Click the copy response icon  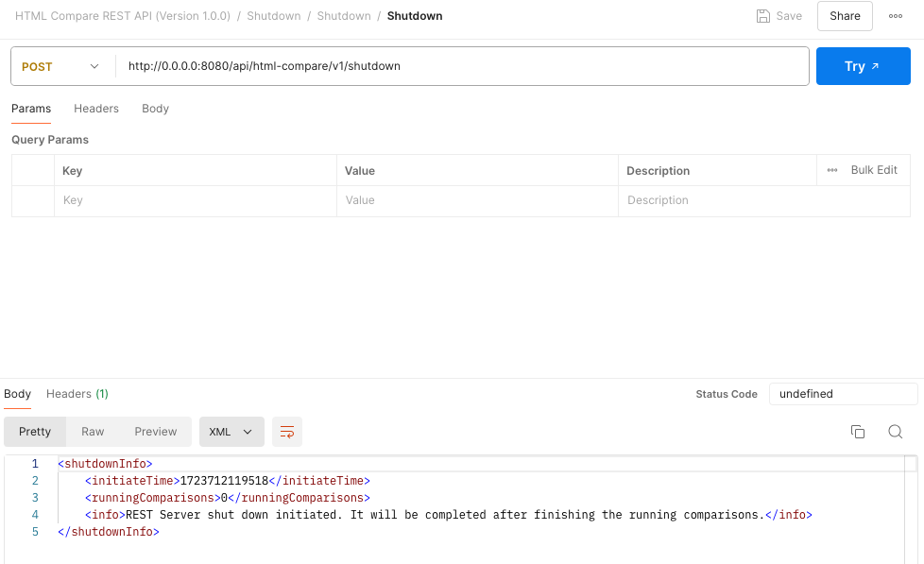tap(858, 432)
